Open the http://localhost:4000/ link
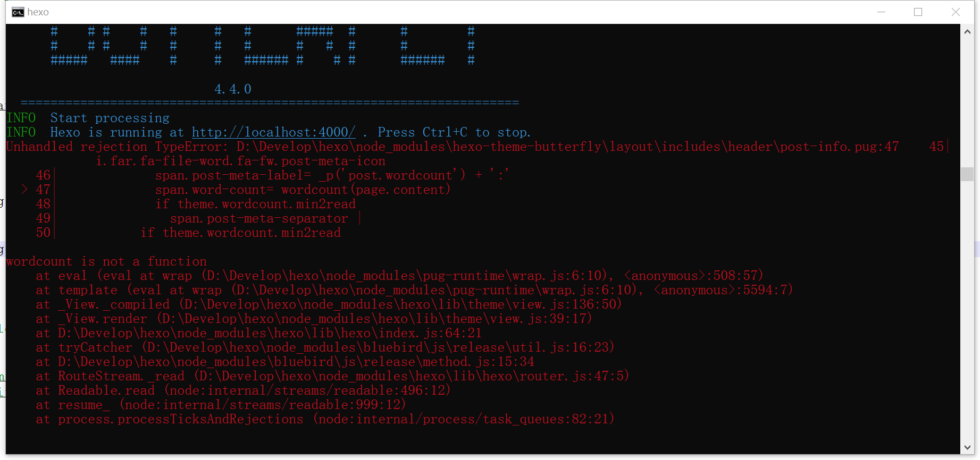 [273, 132]
